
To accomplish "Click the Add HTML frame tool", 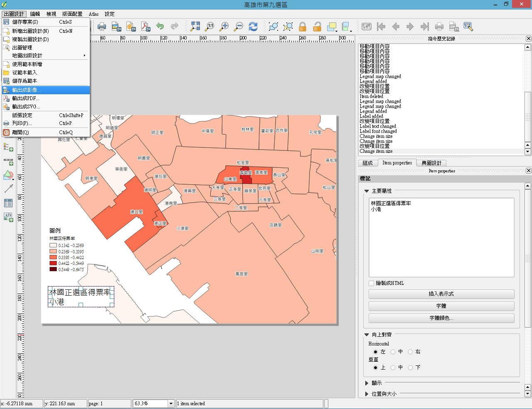I will click(8, 217).
